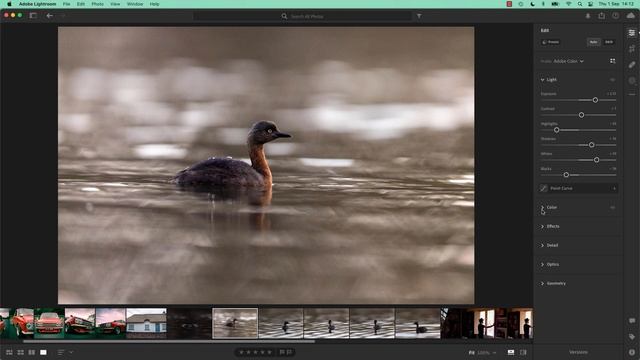The height and width of the screenshot is (360, 640).
Task: Apply Auto adjustments
Action: coord(593,42)
